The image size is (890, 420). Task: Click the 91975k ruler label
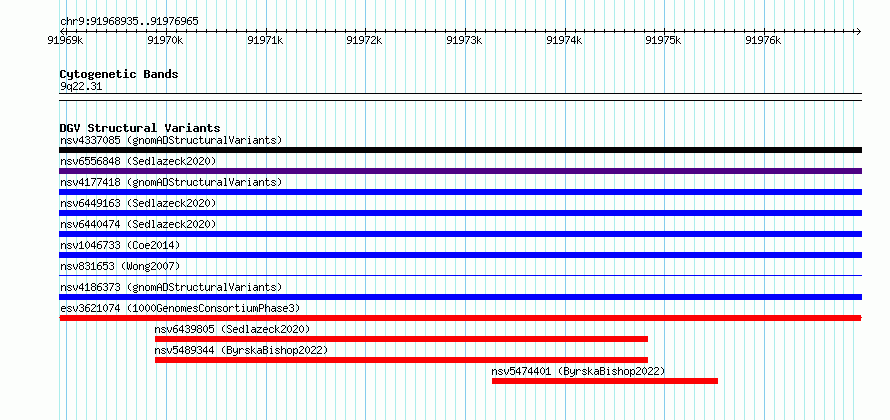point(664,40)
